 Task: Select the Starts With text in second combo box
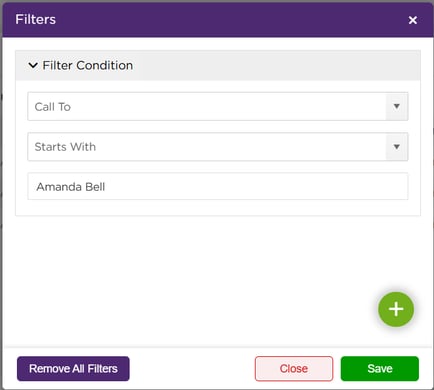coord(65,147)
